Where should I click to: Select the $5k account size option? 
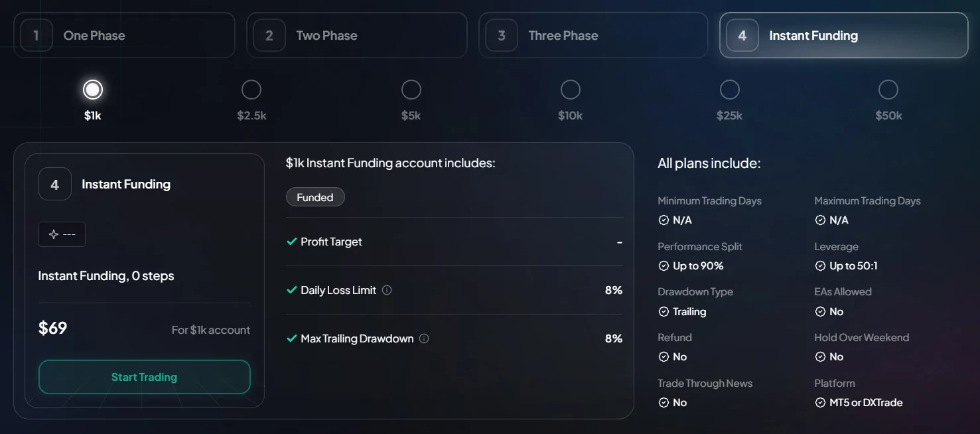coord(411,90)
